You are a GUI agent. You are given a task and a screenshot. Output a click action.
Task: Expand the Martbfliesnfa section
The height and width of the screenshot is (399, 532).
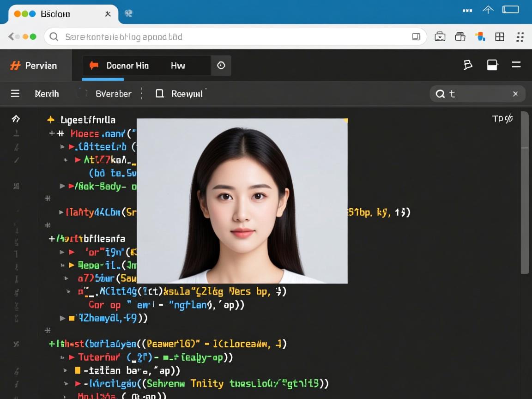coord(52,239)
